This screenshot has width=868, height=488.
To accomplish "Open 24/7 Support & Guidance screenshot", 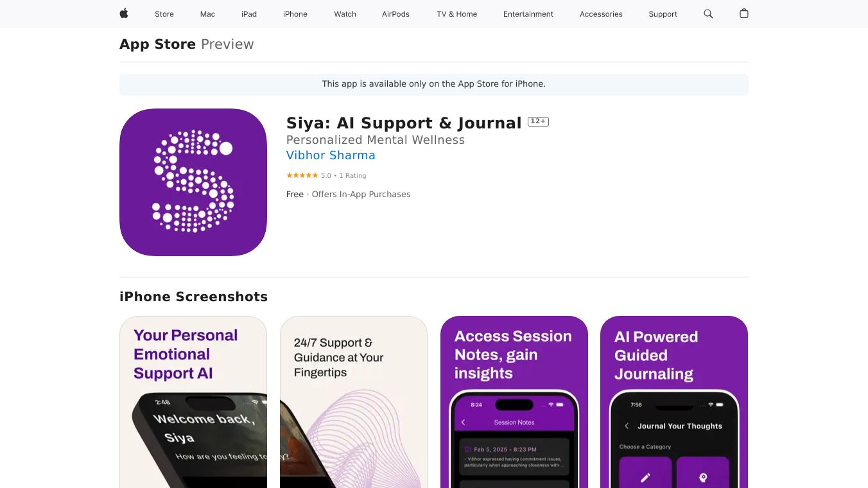I will [x=354, y=402].
